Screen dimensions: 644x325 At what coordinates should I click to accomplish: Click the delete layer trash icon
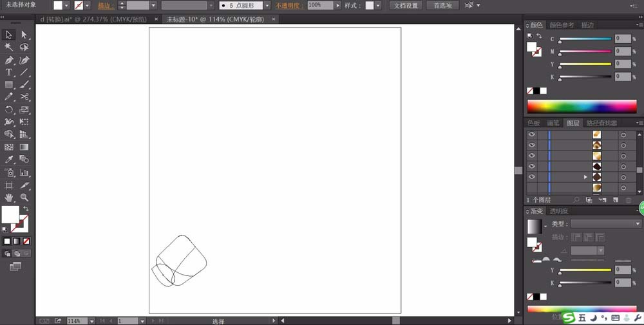629,200
